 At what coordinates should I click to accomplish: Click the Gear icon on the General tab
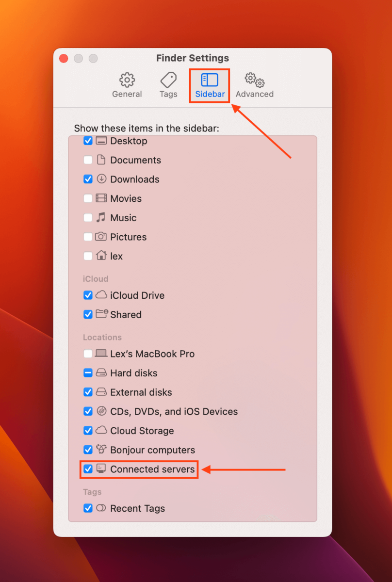pos(127,80)
